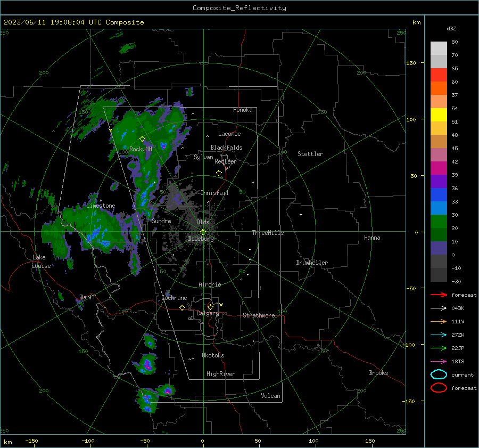Viewport: 479px width, 448px height.
Task: Click the Innisfail city label
Action: 215,193
